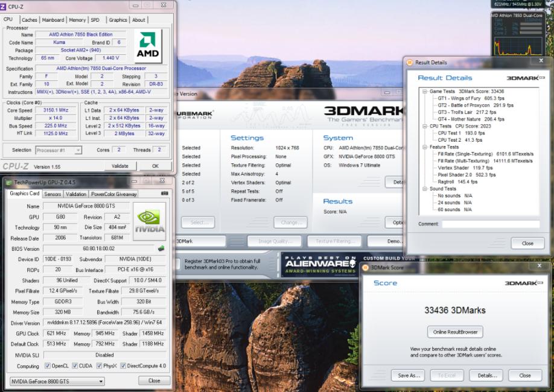Select the Pixel Shader 2.0 result row
Image resolution: width=554 pixels, height=392 pixels.
coord(466,175)
